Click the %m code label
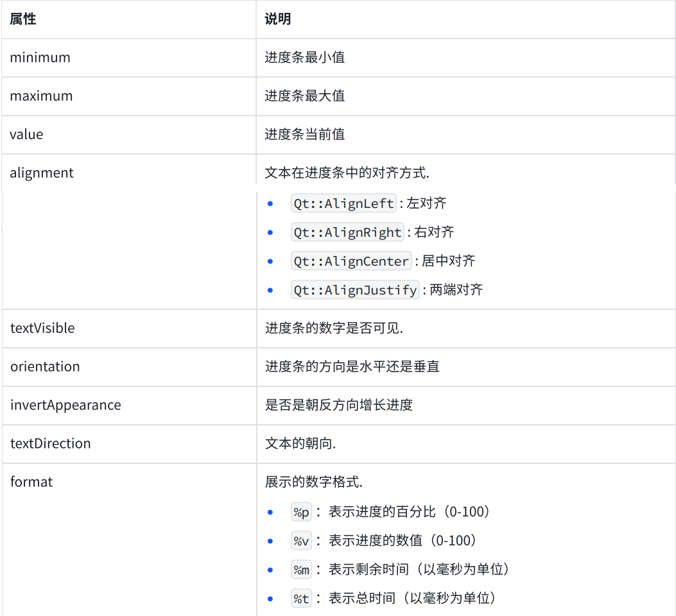Viewport: 676px width, 616px height. click(301, 570)
